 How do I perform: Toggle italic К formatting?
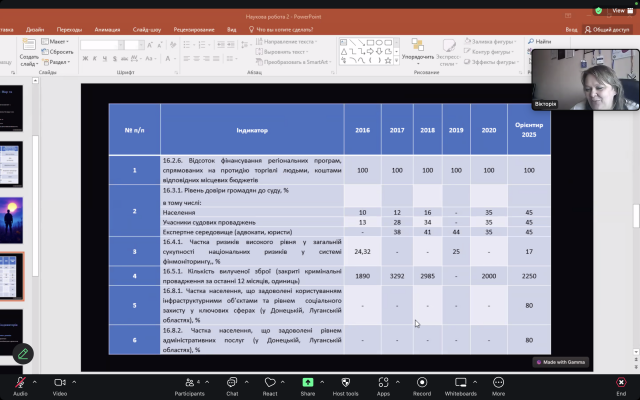pyautogui.click(x=95, y=59)
